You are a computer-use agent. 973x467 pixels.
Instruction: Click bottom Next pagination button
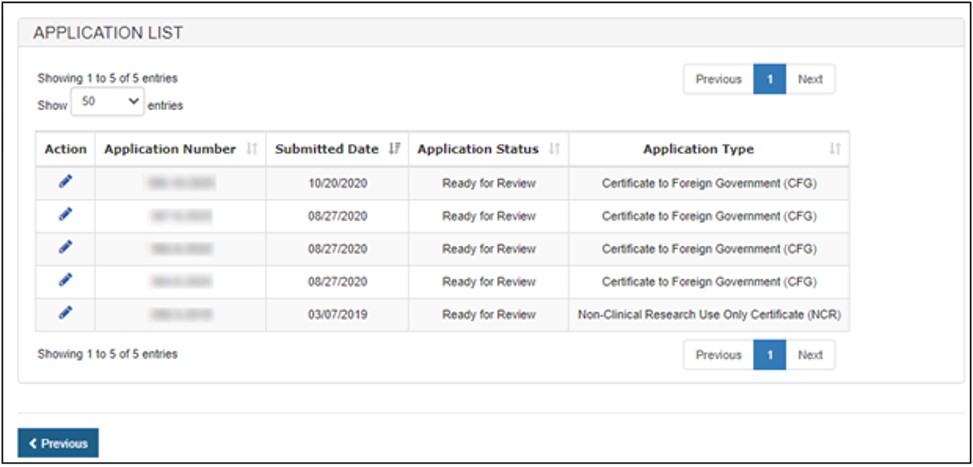click(x=810, y=355)
